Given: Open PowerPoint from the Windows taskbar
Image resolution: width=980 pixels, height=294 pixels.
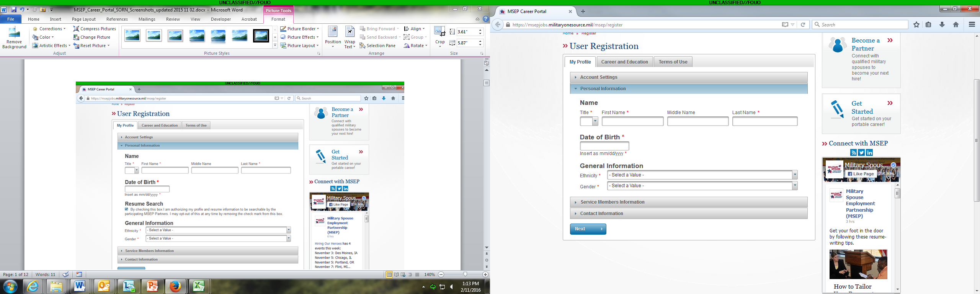Looking at the screenshot, I should pos(152,286).
